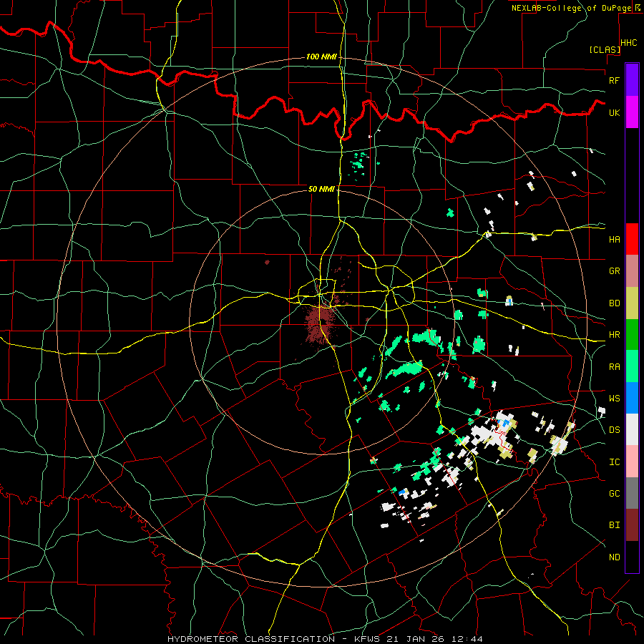Select the salmon GR color swatch
This screenshot has width=644, height=644.
click(632, 271)
